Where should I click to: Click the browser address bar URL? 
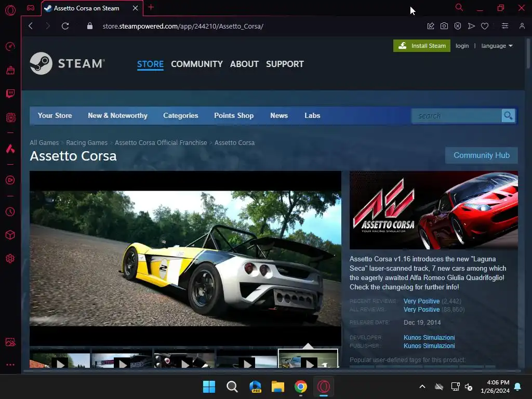tap(183, 26)
